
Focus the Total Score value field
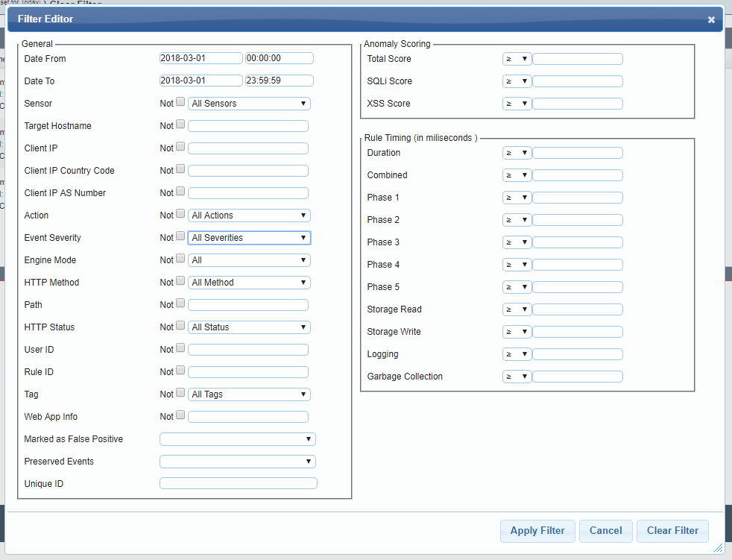click(x=578, y=59)
